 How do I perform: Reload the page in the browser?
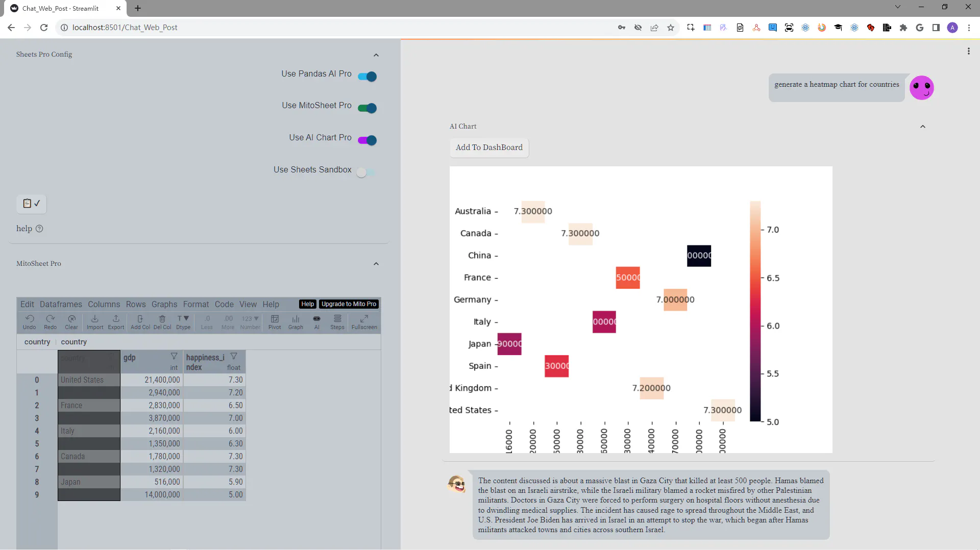click(x=44, y=28)
